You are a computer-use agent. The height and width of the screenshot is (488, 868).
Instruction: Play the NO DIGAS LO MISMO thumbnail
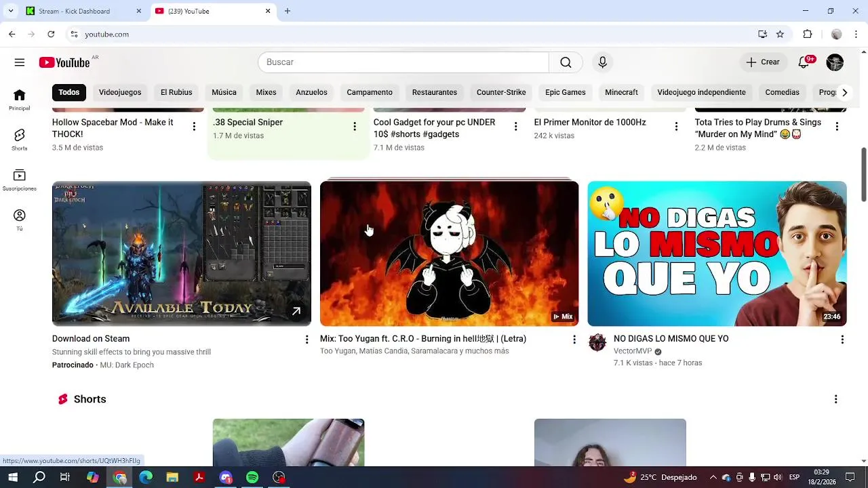pos(717,253)
